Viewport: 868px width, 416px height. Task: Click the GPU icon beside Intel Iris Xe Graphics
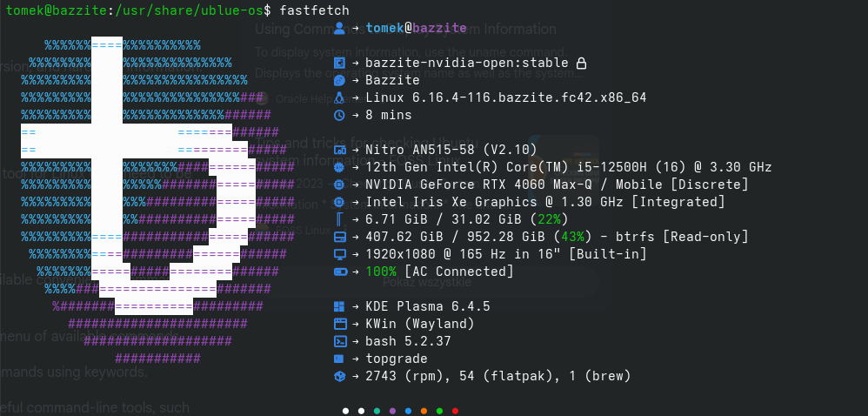tap(339, 202)
